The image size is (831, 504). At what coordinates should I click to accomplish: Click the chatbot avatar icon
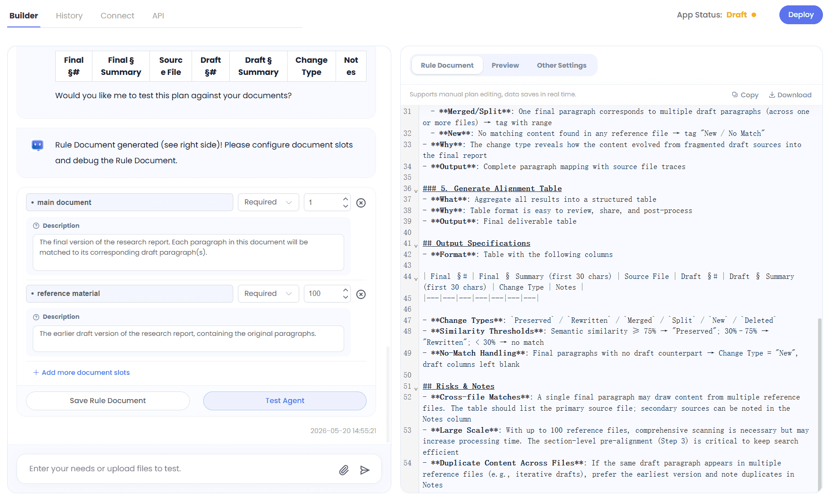tap(37, 145)
